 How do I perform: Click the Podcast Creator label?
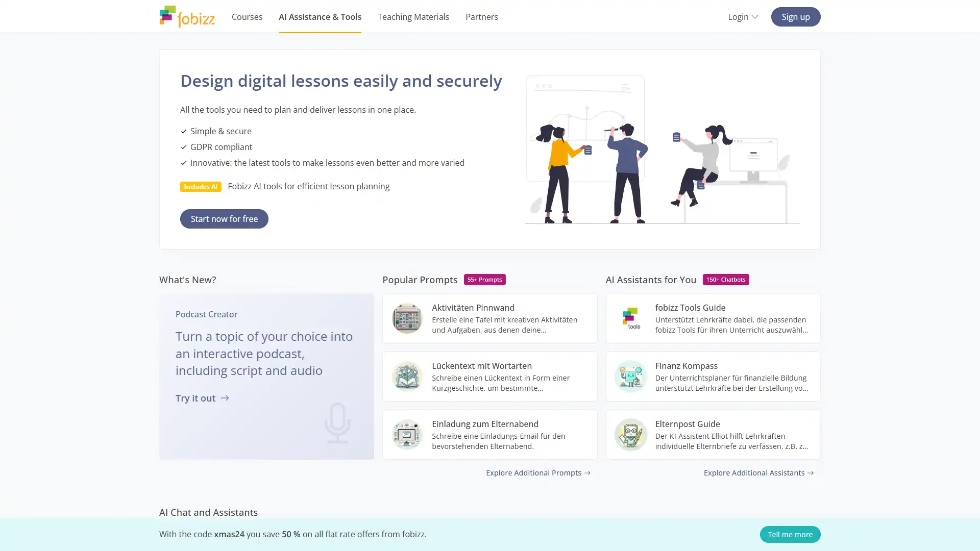pos(206,314)
